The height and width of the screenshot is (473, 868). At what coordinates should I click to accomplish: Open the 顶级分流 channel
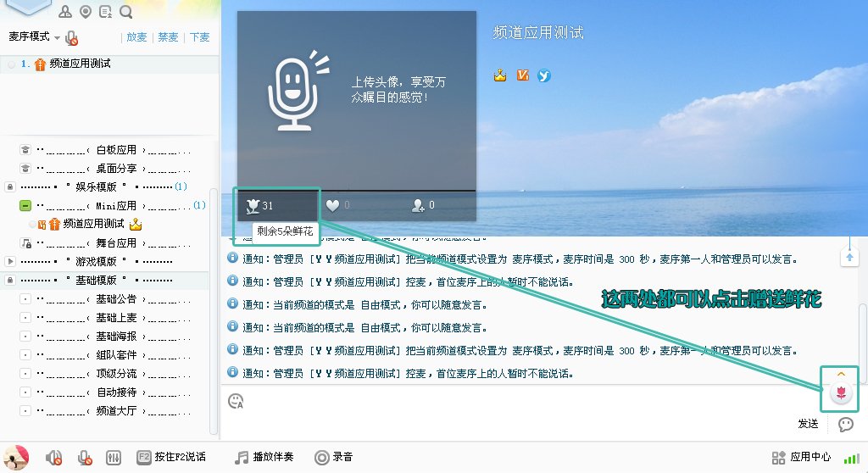115,374
